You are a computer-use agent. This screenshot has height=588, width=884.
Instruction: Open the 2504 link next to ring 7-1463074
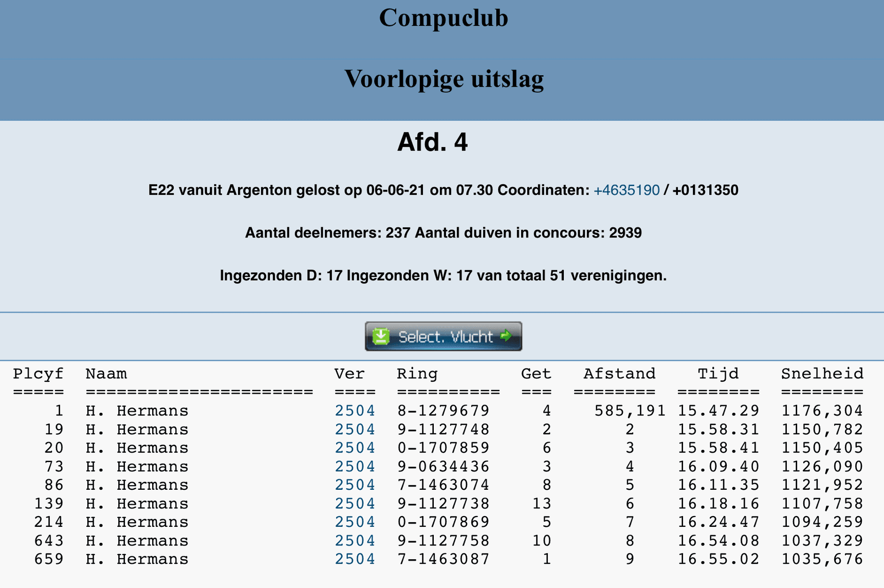click(355, 485)
